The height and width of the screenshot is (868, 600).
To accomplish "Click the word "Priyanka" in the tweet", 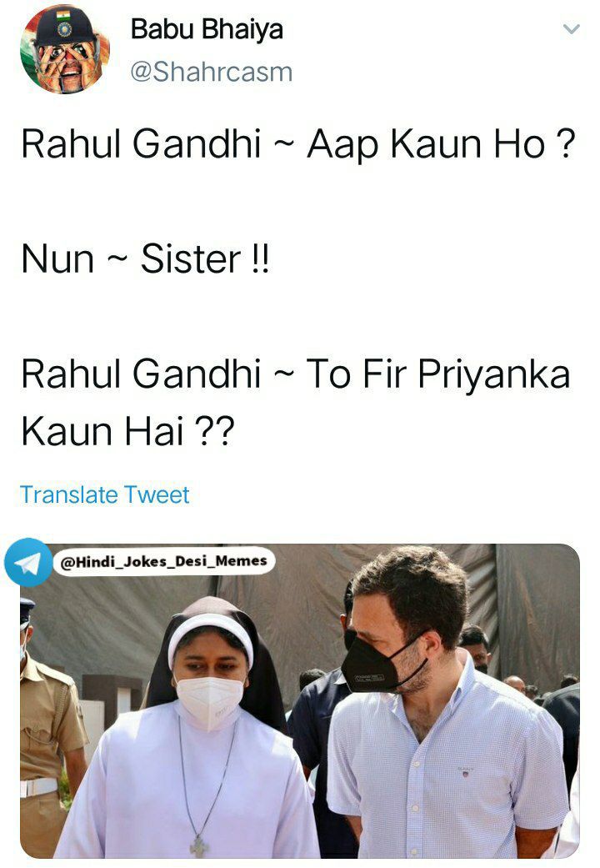I will click(x=493, y=374).
